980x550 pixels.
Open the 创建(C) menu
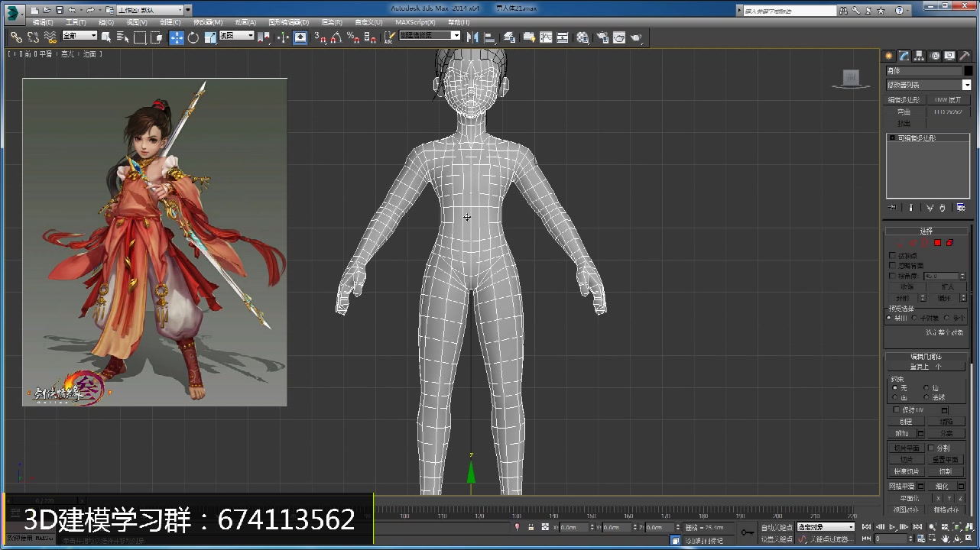tap(170, 22)
